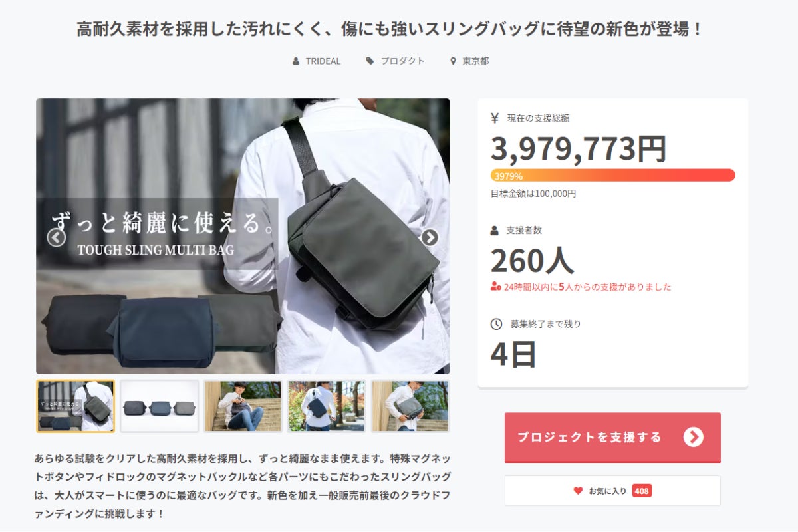Click the next image arrow on carousel
This screenshot has width=798, height=532.
tap(430, 237)
